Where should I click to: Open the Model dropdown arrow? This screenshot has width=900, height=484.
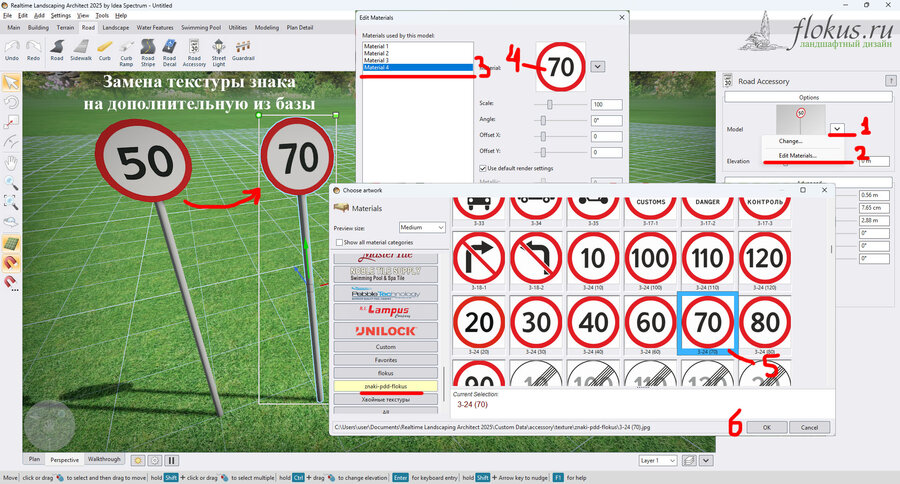point(837,129)
